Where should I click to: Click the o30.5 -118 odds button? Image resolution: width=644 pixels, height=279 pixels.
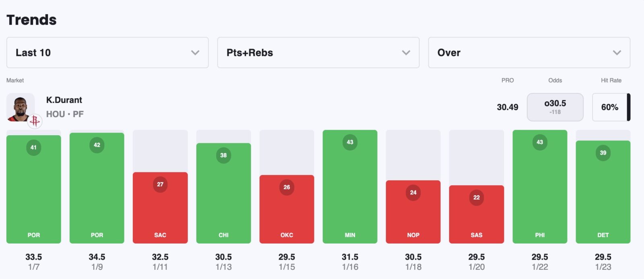pos(555,107)
